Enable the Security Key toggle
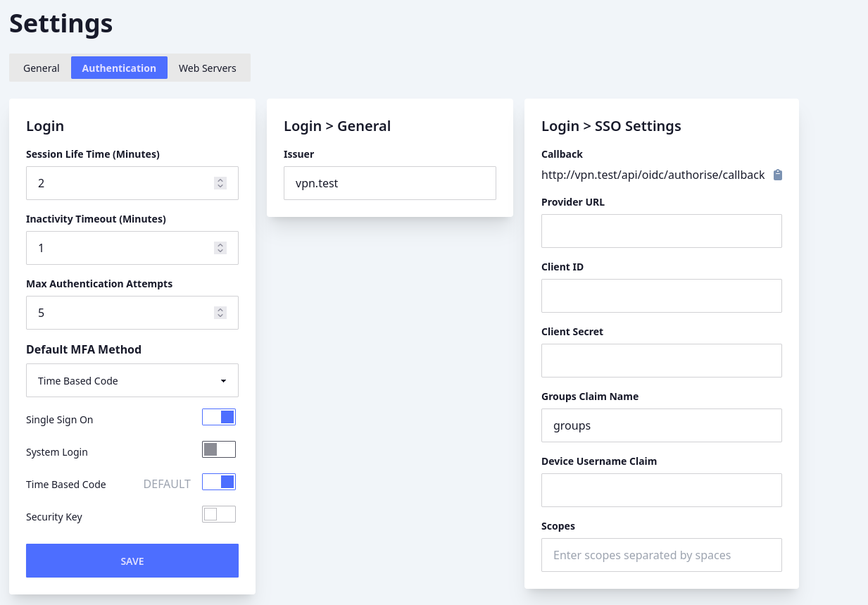868x605 pixels. point(219,513)
